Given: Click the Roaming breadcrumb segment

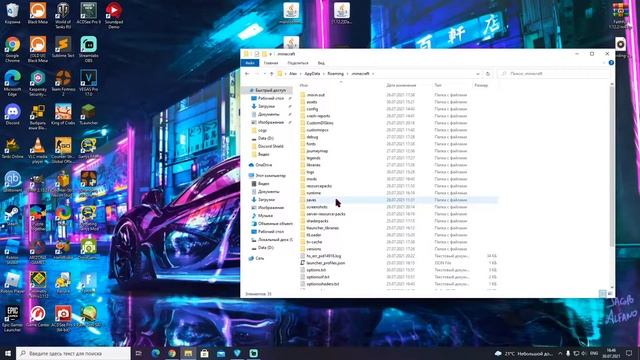Looking at the screenshot, I should (336, 74).
